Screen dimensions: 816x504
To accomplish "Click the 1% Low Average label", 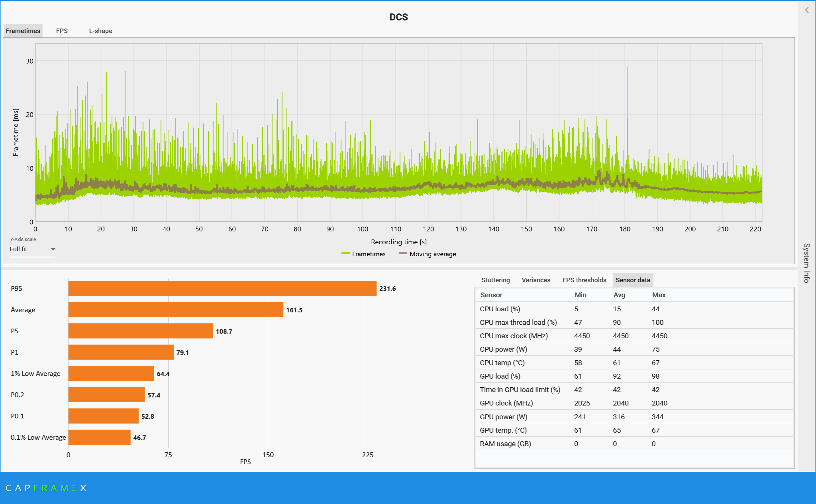I will coord(35,373).
